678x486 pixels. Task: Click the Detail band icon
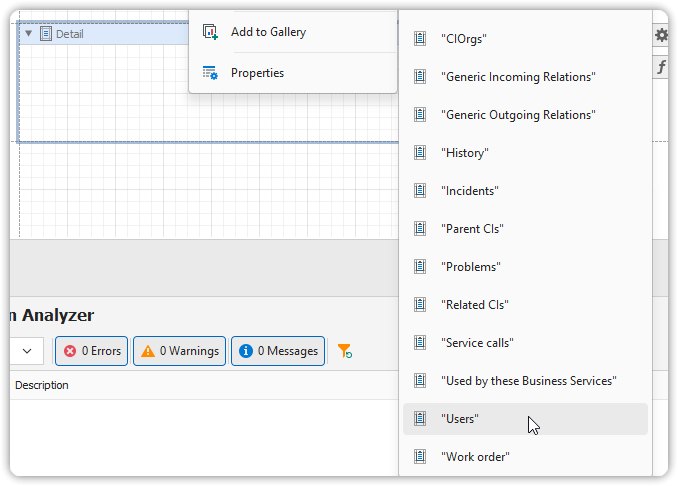(x=45, y=34)
